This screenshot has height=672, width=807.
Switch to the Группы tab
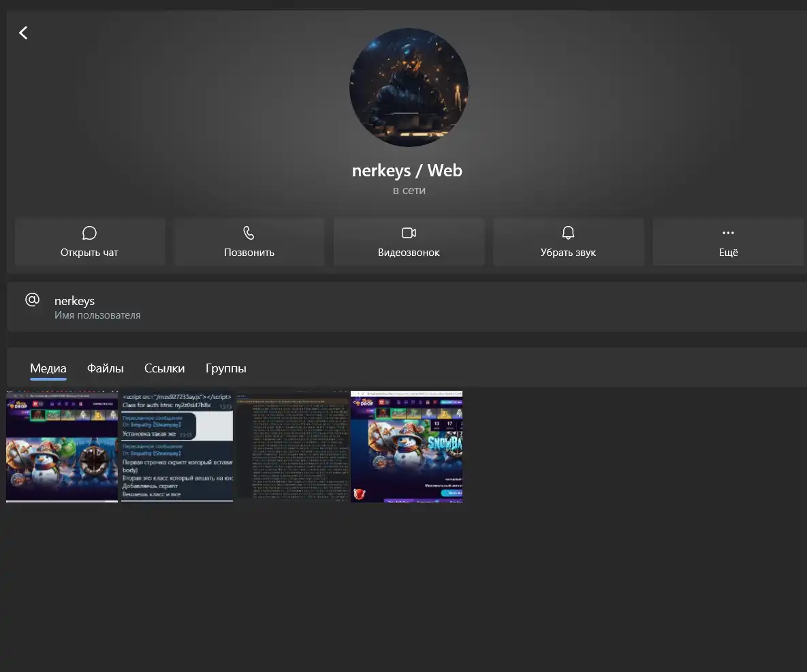pyautogui.click(x=226, y=369)
